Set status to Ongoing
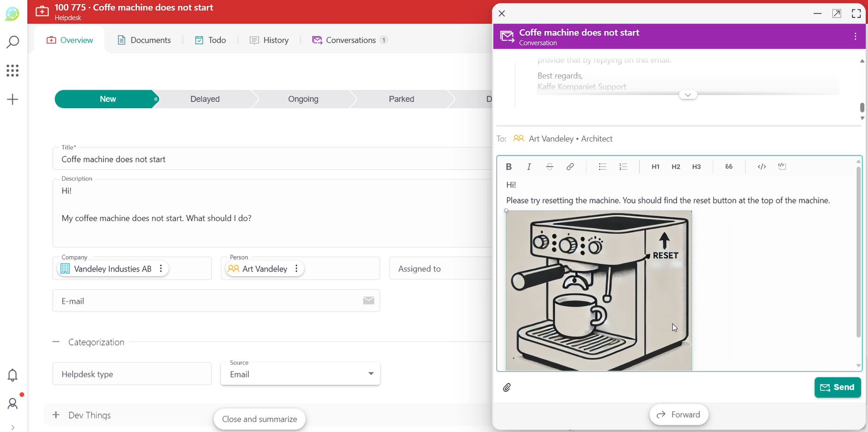 [x=303, y=99]
